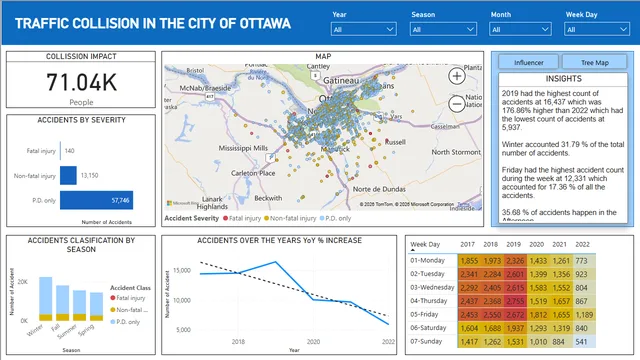Click the 2021 column header
Screen dimensions: 640x360
click(560, 244)
